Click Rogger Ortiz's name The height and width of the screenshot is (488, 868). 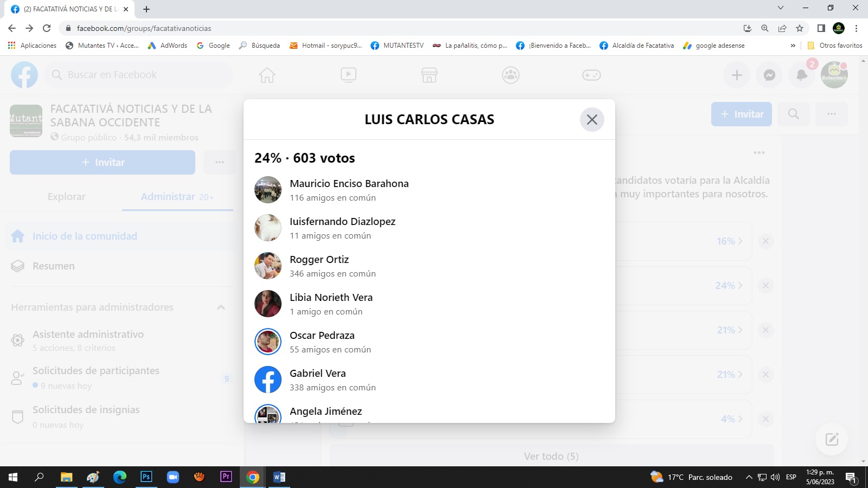(319, 260)
